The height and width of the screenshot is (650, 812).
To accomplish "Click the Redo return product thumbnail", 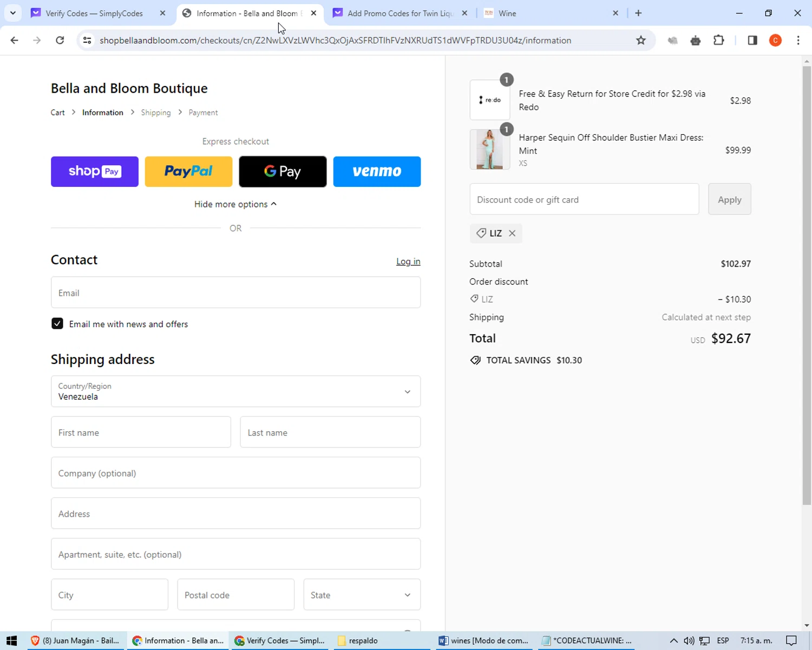I will [x=490, y=100].
